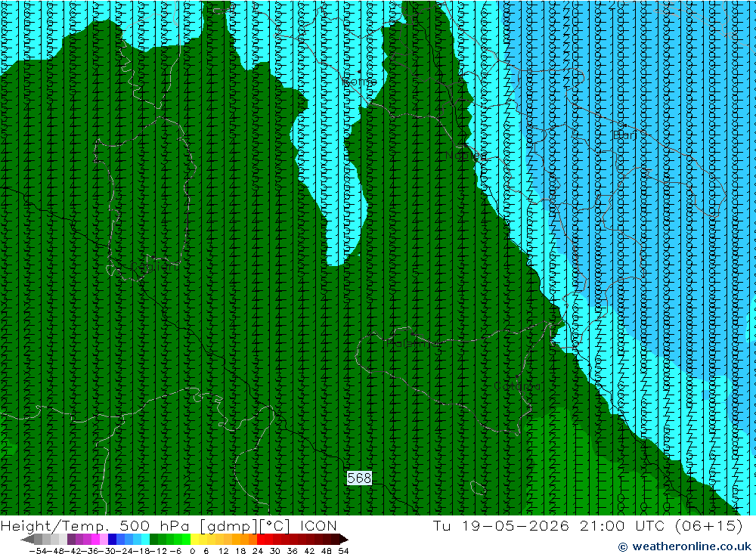Click the 'ICON' model name in title
Screen dimensions: 756x554
click(x=318, y=525)
